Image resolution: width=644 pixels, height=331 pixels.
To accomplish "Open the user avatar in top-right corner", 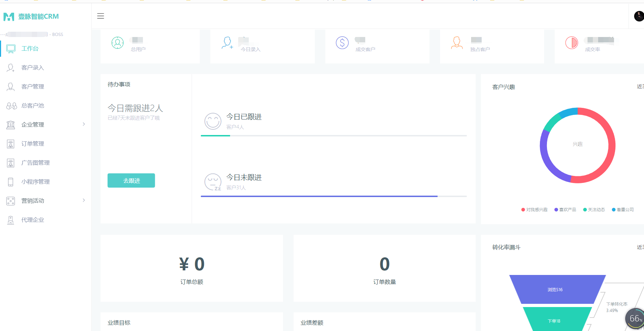I will click(639, 16).
